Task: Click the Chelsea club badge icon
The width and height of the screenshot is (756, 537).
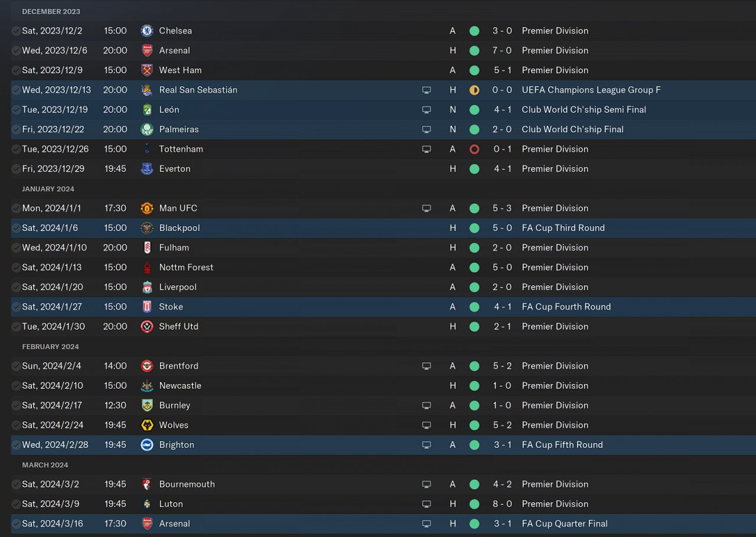Action: [147, 31]
